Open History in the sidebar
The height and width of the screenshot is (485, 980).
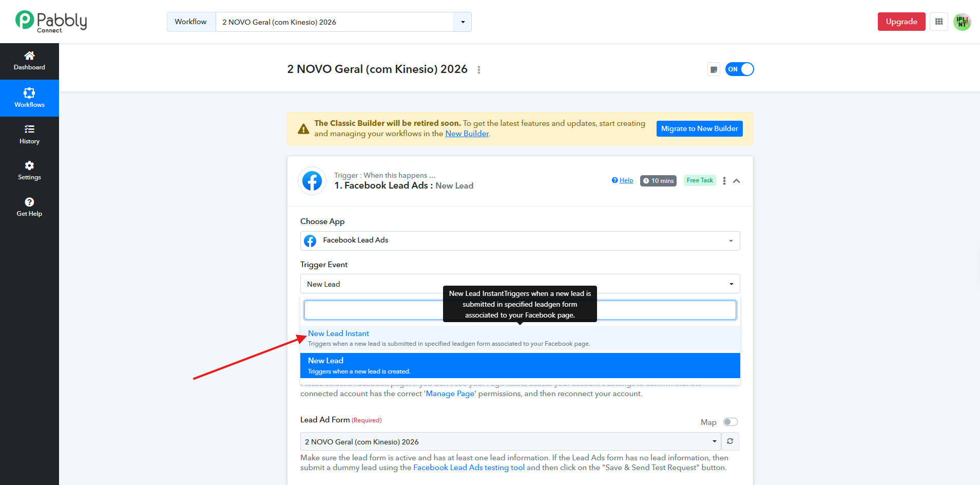29,135
